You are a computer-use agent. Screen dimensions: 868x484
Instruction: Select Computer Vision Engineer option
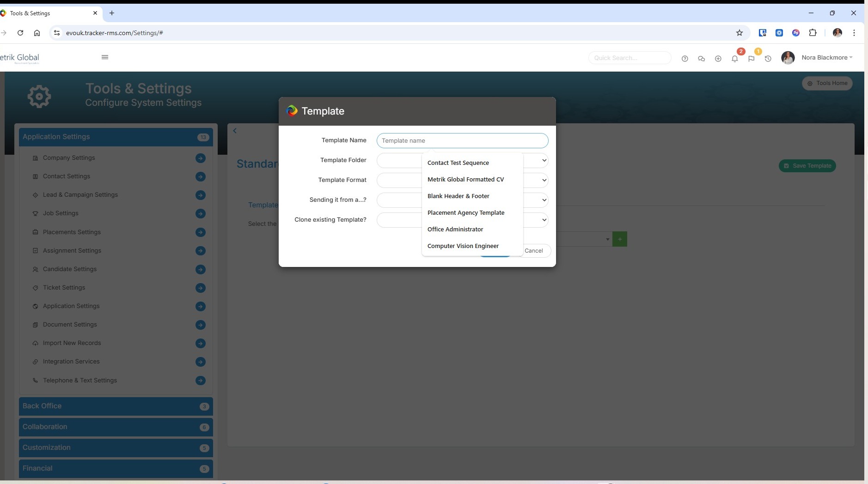coord(472,246)
